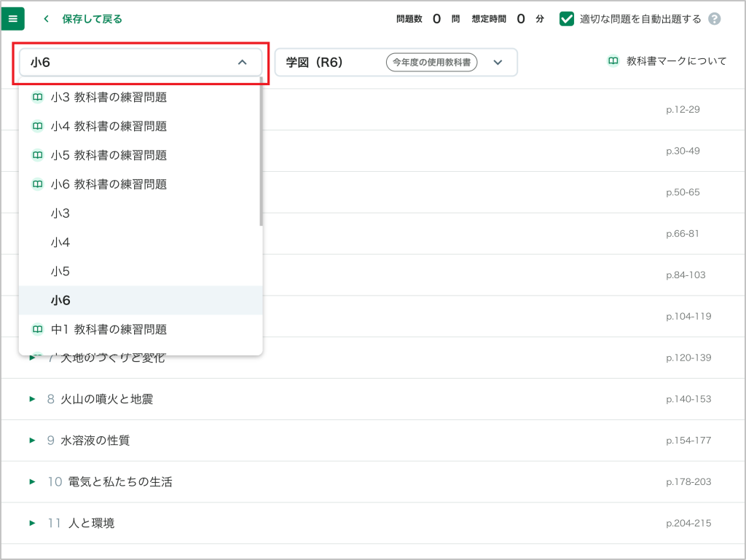Viewport: 746px width, 560px height.
Task: Click the book icon beside 教科書マークについて
Action: [x=613, y=61]
